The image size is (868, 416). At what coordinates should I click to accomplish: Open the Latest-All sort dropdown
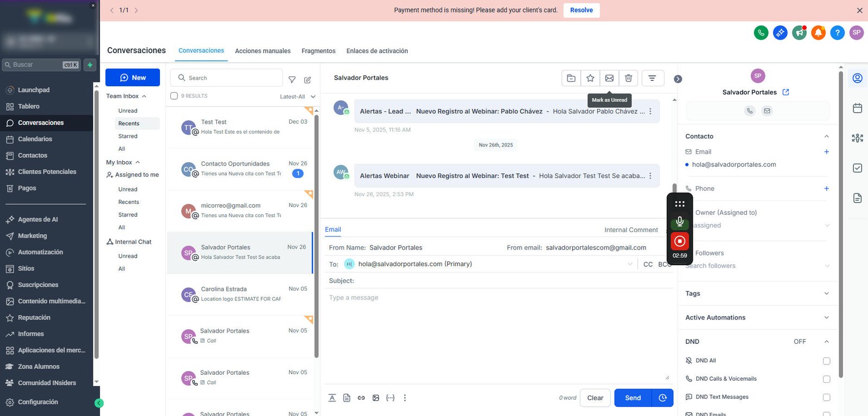pyautogui.click(x=297, y=97)
